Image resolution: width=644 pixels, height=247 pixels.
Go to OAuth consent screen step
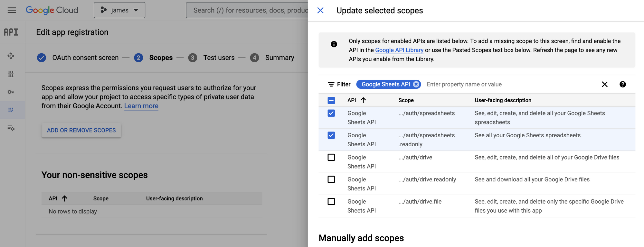(x=78, y=58)
